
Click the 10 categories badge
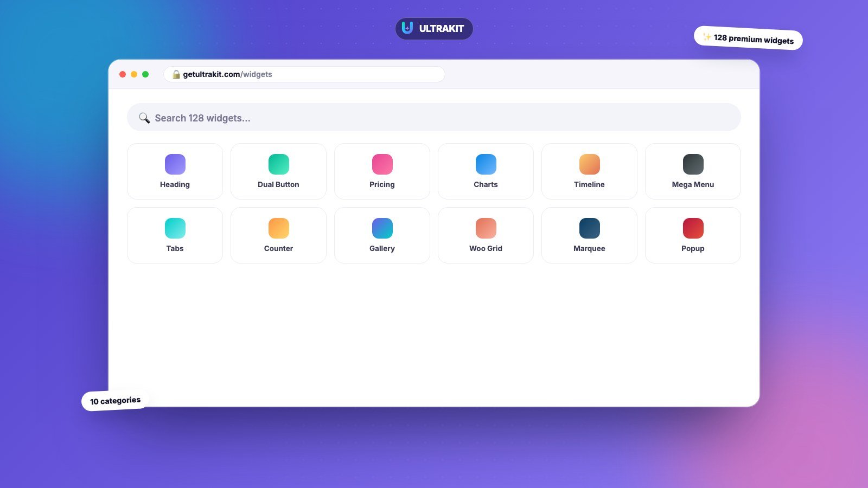[115, 401]
